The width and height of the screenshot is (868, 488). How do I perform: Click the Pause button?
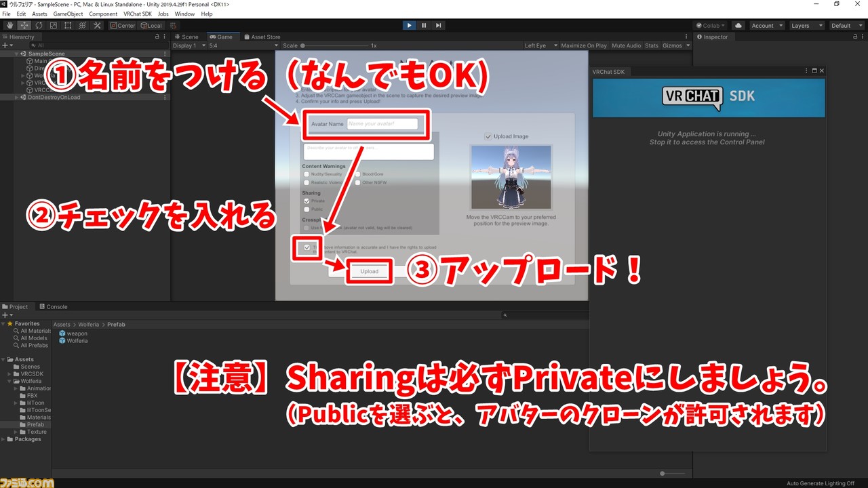[424, 25]
